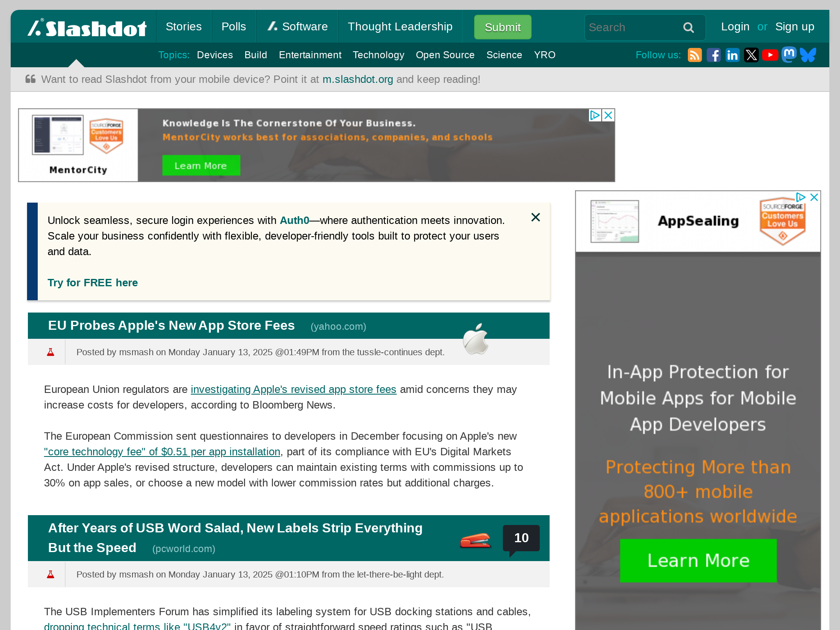Open the m.slashdot.org link

click(357, 79)
